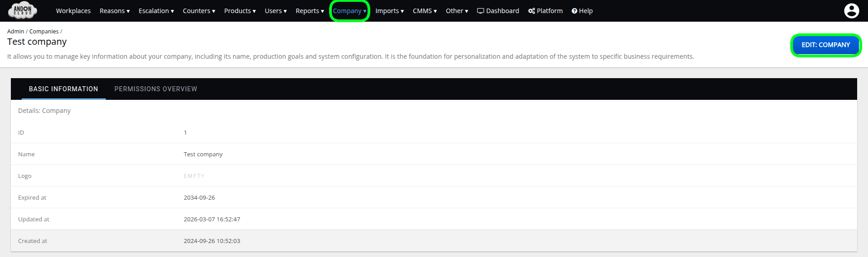Expand the Other menu
The width and height of the screenshot is (868, 257).
[457, 11]
